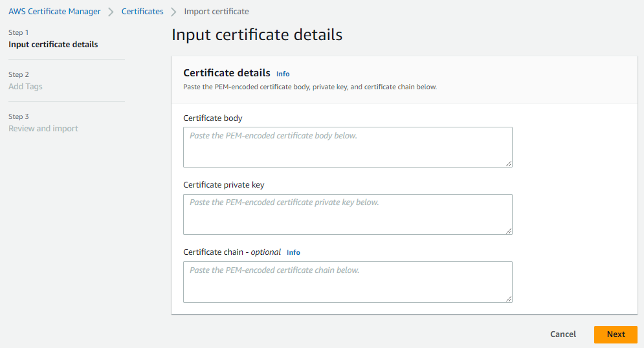Click the Certificate details section heading
The height and width of the screenshot is (348, 644).
pos(227,73)
